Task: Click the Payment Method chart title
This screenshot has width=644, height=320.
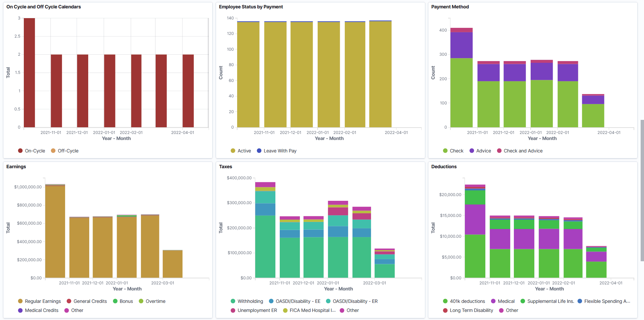Action: click(x=450, y=7)
